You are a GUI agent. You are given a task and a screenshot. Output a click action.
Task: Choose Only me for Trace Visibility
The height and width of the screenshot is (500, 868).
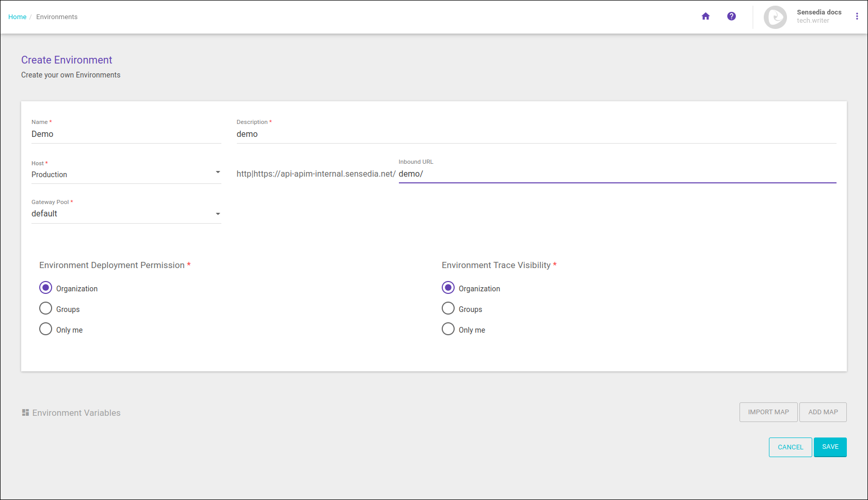coord(448,329)
